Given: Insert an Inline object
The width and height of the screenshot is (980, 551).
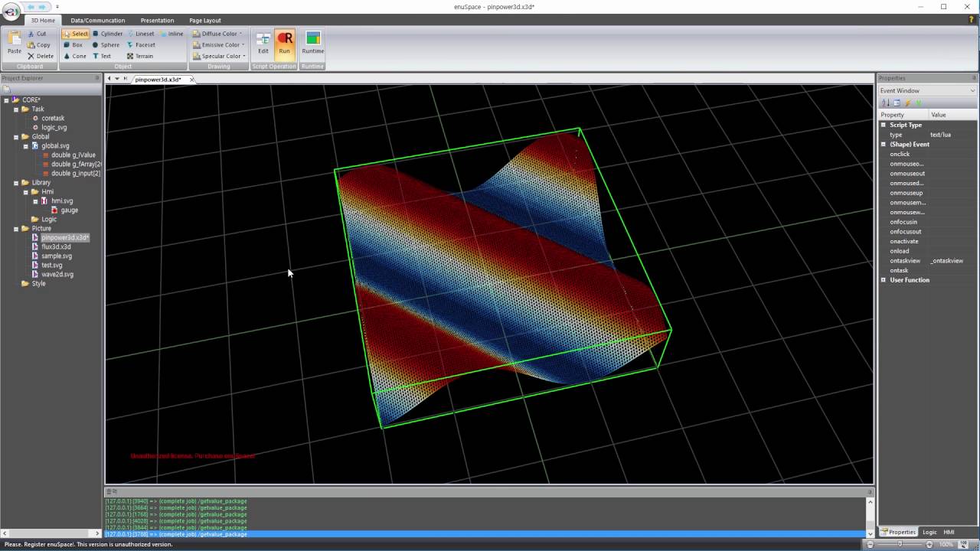Looking at the screenshot, I should (171, 34).
